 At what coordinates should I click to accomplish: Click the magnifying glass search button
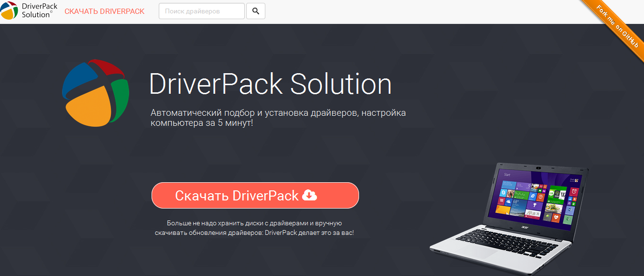click(x=256, y=11)
